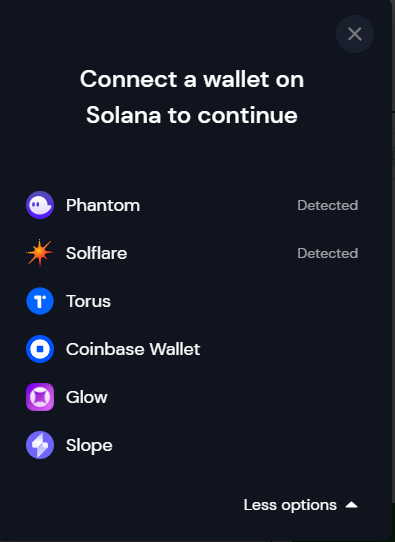
Task: Click the "Connect a wallet on" heading line
Action: click(x=192, y=79)
